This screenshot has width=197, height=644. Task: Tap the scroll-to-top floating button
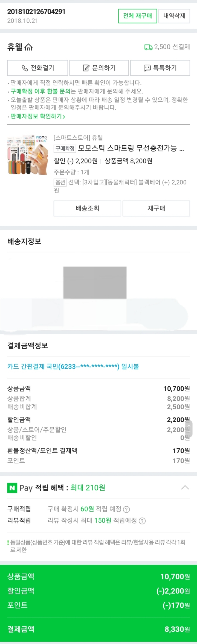pyautogui.click(x=189, y=428)
